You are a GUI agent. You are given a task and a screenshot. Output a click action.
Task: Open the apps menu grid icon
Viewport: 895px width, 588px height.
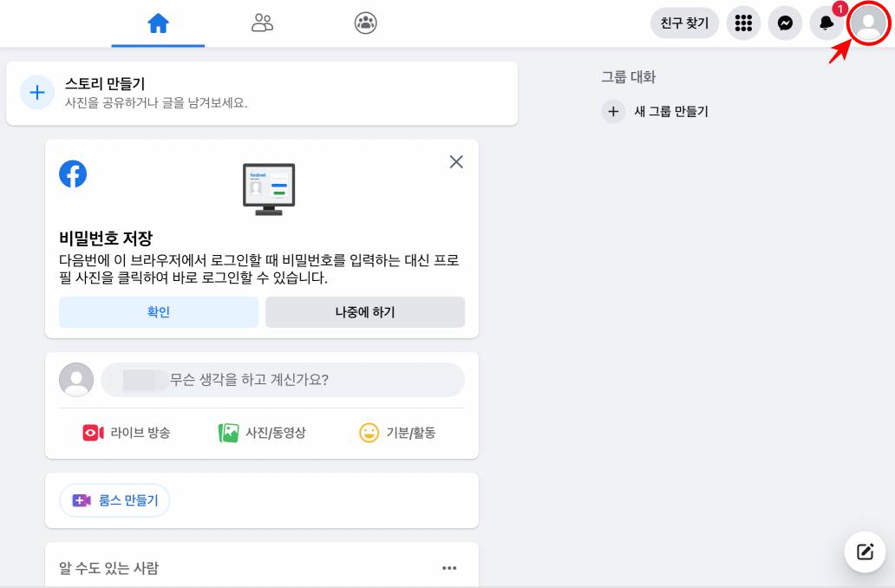(743, 23)
